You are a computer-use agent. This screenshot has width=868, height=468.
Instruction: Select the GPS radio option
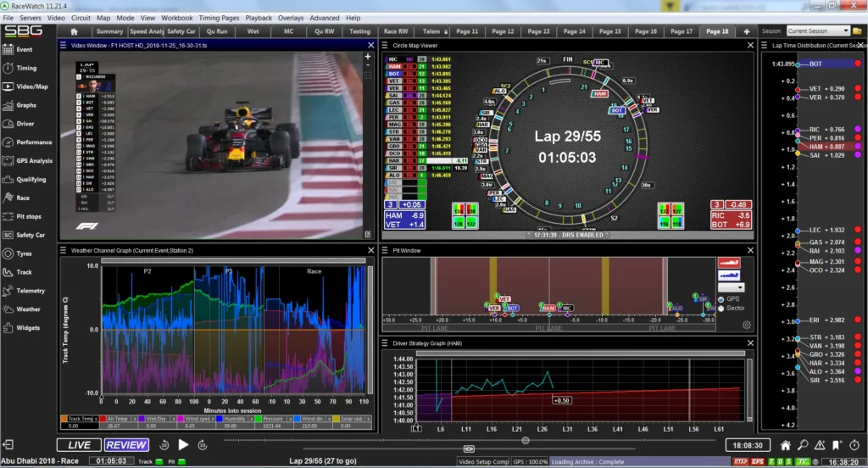click(x=721, y=299)
